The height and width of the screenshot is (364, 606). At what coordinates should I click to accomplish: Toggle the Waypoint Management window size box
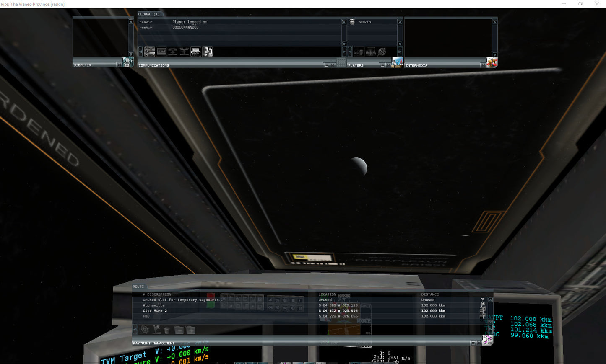473,343
